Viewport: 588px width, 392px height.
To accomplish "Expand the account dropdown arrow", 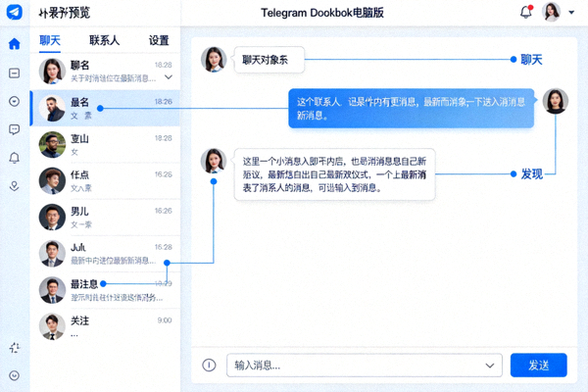I will (571, 13).
